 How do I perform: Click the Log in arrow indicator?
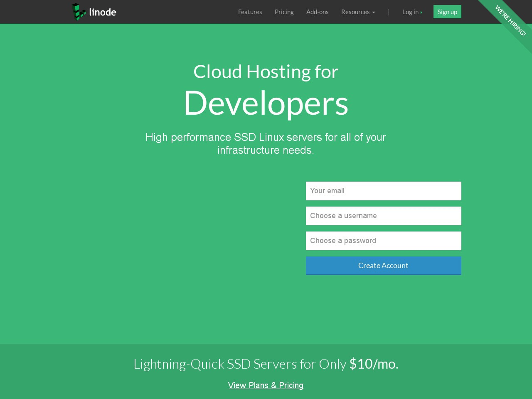point(421,12)
